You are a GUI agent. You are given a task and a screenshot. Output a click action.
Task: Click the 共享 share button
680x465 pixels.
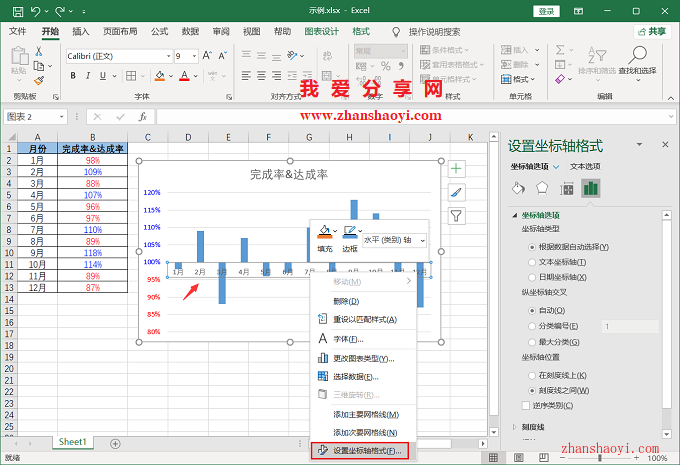click(x=652, y=32)
